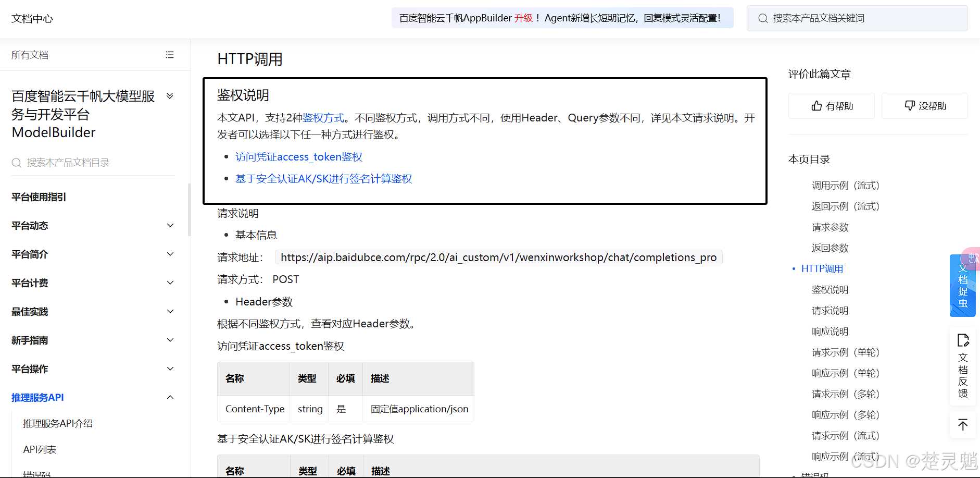Click the thumbs-up 有帮助 icon

click(x=816, y=106)
